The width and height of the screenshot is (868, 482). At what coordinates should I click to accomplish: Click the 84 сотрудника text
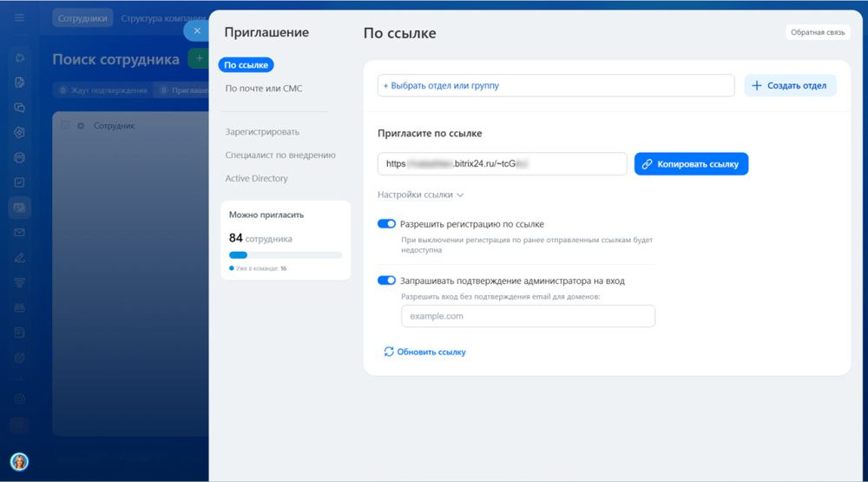coord(260,238)
